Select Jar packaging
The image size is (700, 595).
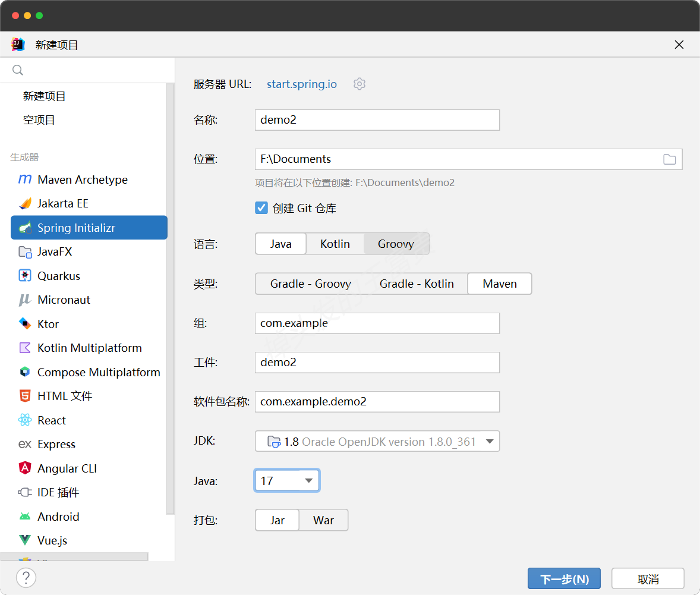[x=278, y=520]
